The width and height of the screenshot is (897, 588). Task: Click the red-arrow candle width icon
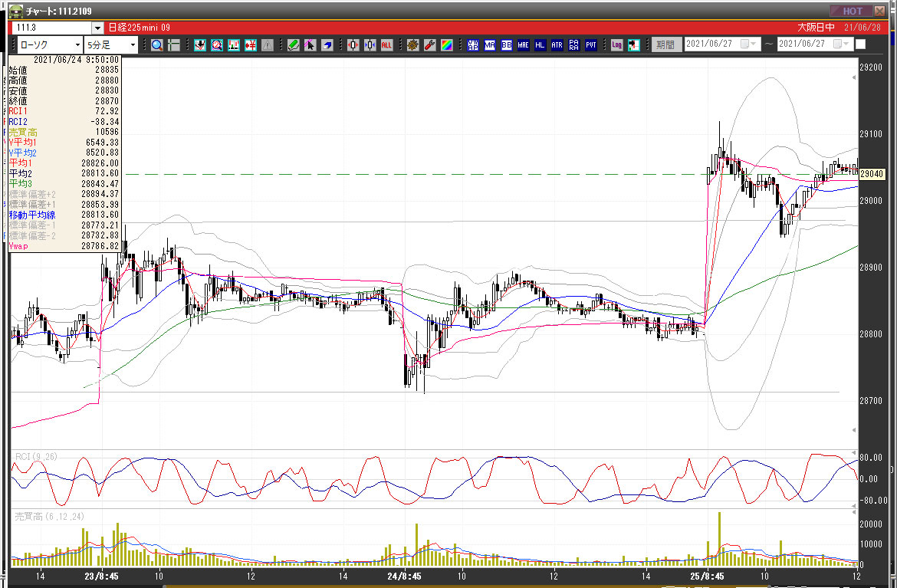coord(353,44)
